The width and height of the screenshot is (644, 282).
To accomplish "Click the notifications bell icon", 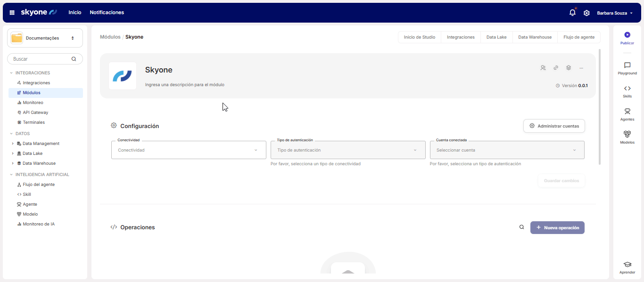I will pyautogui.click(x=572, y=13).
